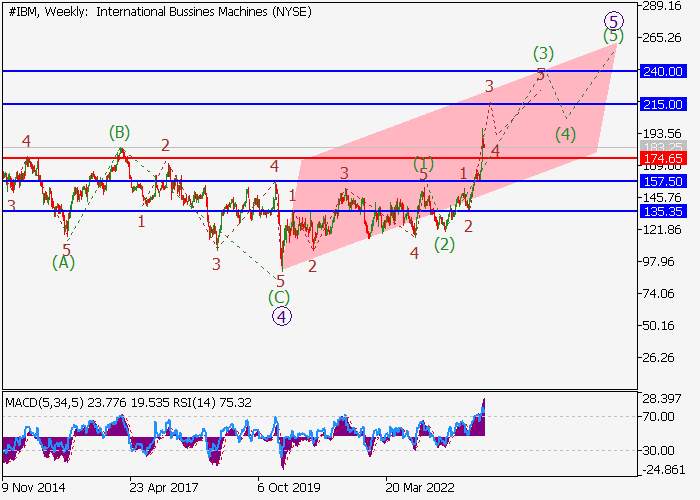Viewport: 700px width, 500px height.
Task: Click the gray 183.25 current price label
Action: [x=663, y=146]
